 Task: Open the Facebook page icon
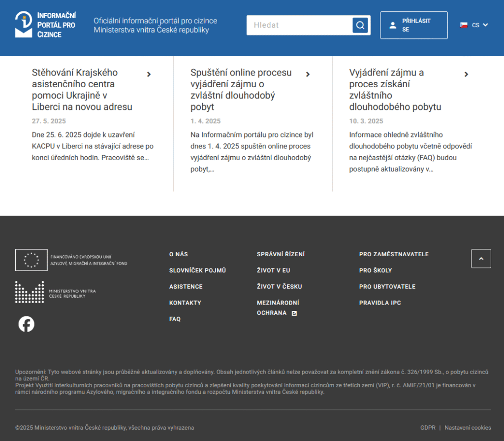coord(27,324)
